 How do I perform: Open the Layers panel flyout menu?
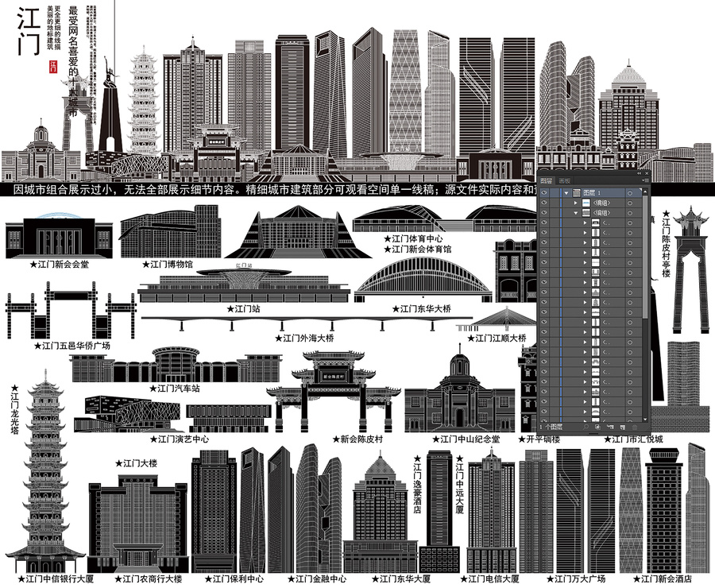(x=645, y=180)
